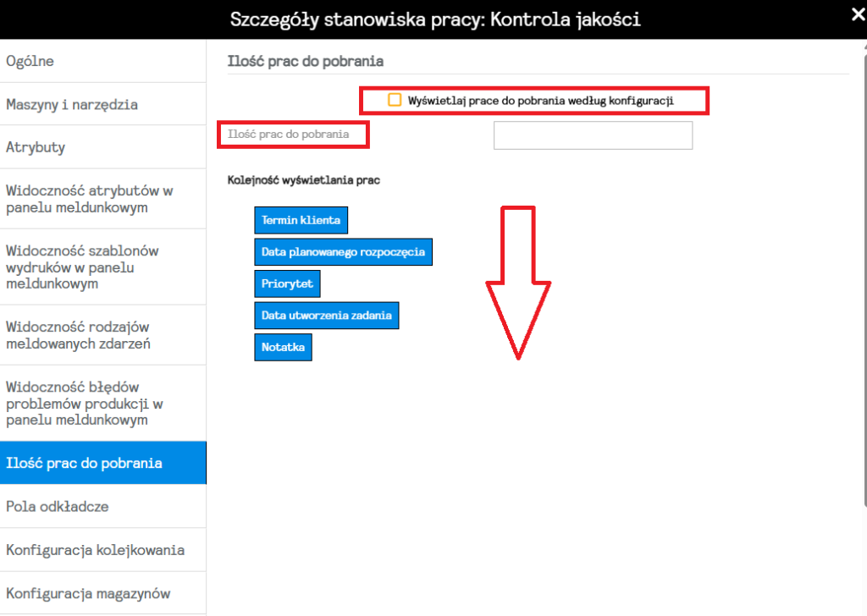Open 'Widoczność błędów problemów produkcji' section

click(102, 403)
